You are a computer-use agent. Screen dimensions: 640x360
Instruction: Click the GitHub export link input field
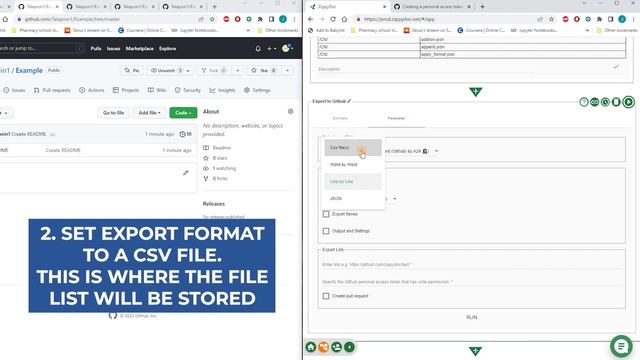471,264
